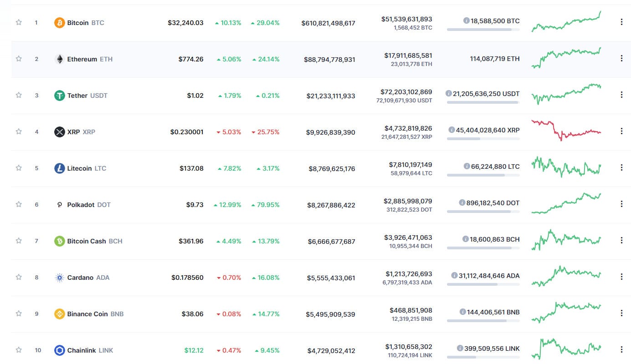Toggle Polkadot's watchlist star
This screenshot has width=631, height=364.
click(x=19, y=204)
